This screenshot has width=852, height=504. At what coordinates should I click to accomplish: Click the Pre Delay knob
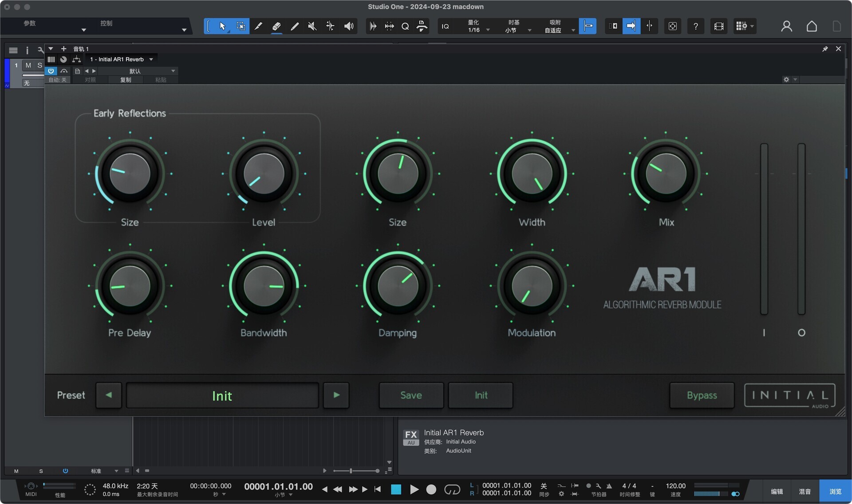(x=130, y=286)
